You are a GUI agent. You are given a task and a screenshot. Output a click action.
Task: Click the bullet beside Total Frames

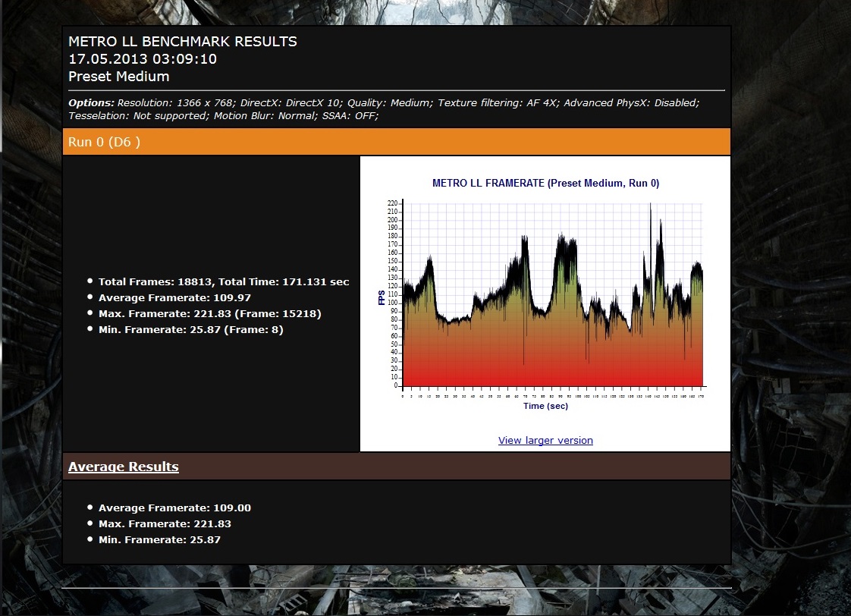click(91, 281)
